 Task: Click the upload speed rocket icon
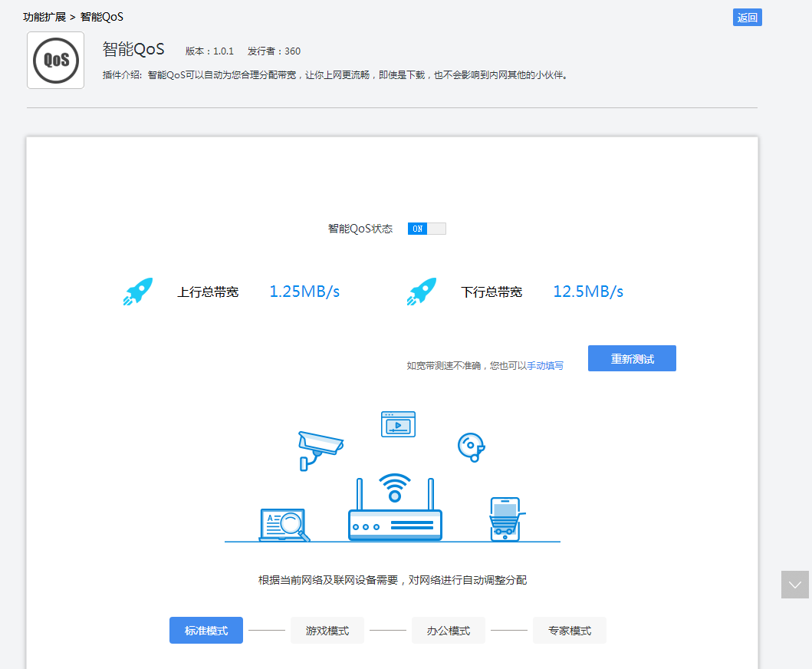[x=138, y=290]
